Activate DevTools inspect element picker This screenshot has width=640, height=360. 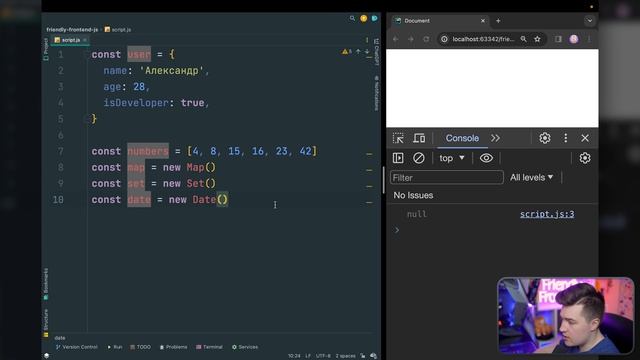[x=398, y=138]
